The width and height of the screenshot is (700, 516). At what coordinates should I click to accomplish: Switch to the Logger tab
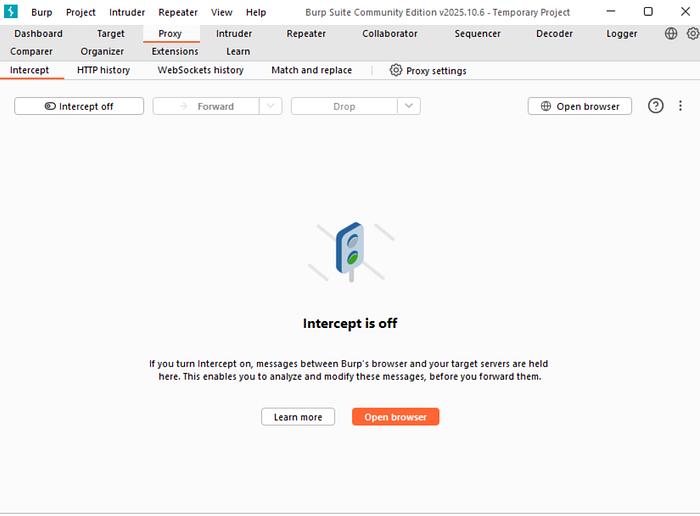click(x=621, y=34)
